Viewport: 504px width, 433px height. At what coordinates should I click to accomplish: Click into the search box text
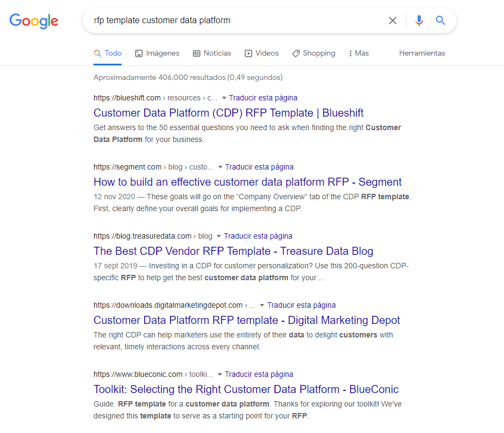tap(162, 20)
